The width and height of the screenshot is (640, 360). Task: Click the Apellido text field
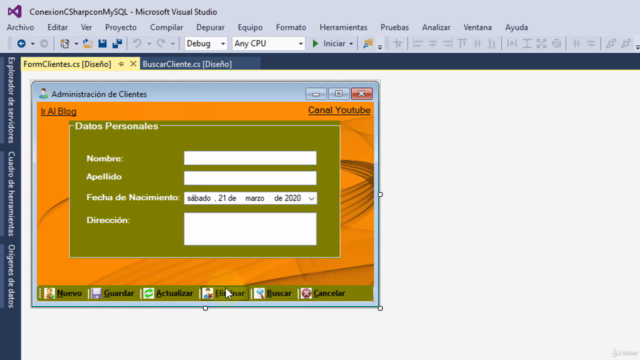250,178
